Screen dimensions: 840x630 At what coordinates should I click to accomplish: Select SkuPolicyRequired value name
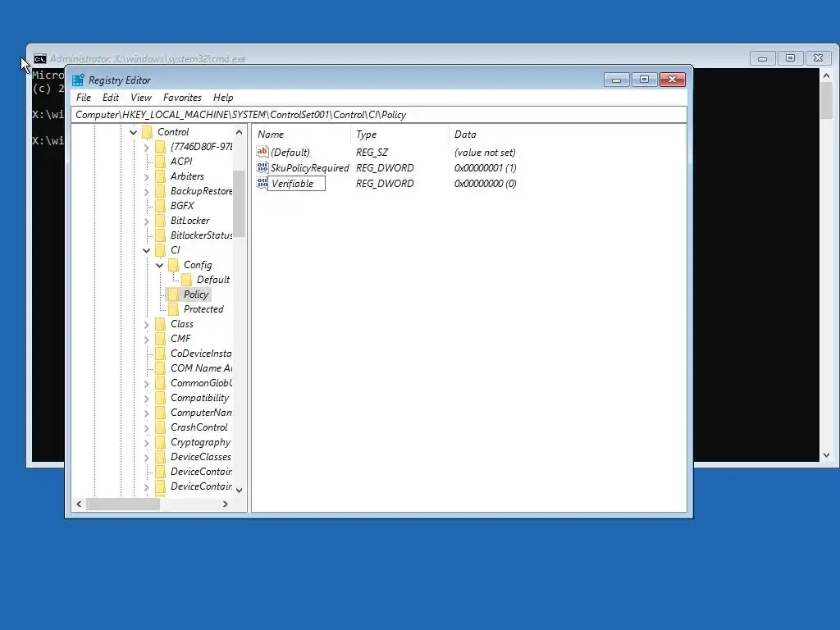pyautogui.click(x=309, y=167)
